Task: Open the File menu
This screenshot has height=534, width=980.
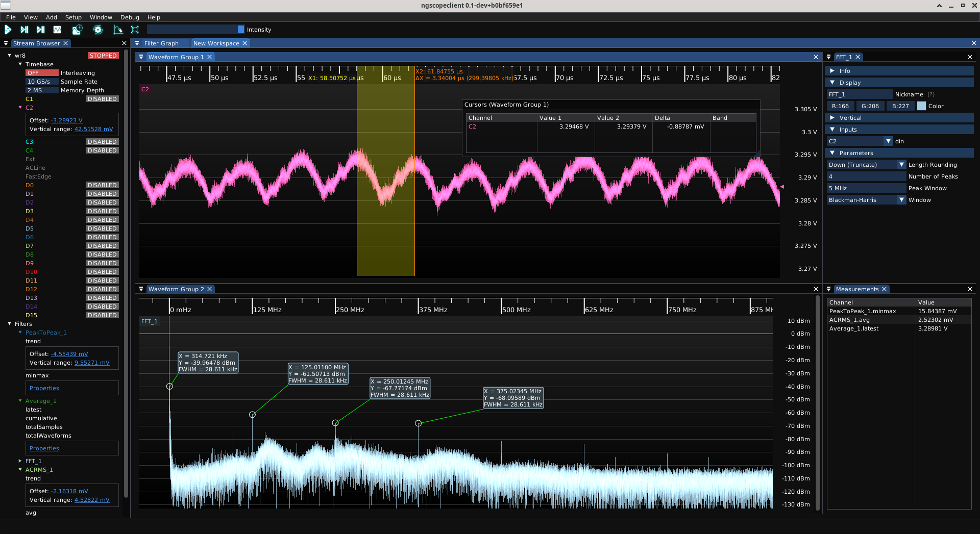Action: click(11, 17)
